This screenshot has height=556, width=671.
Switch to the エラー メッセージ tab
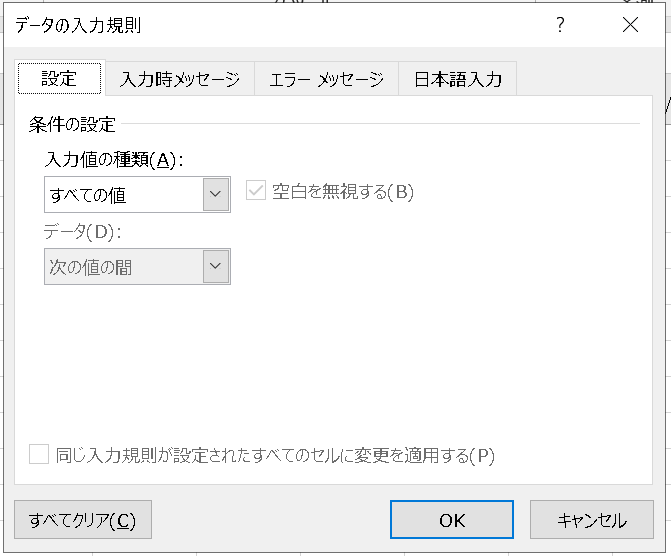[327, 79]
